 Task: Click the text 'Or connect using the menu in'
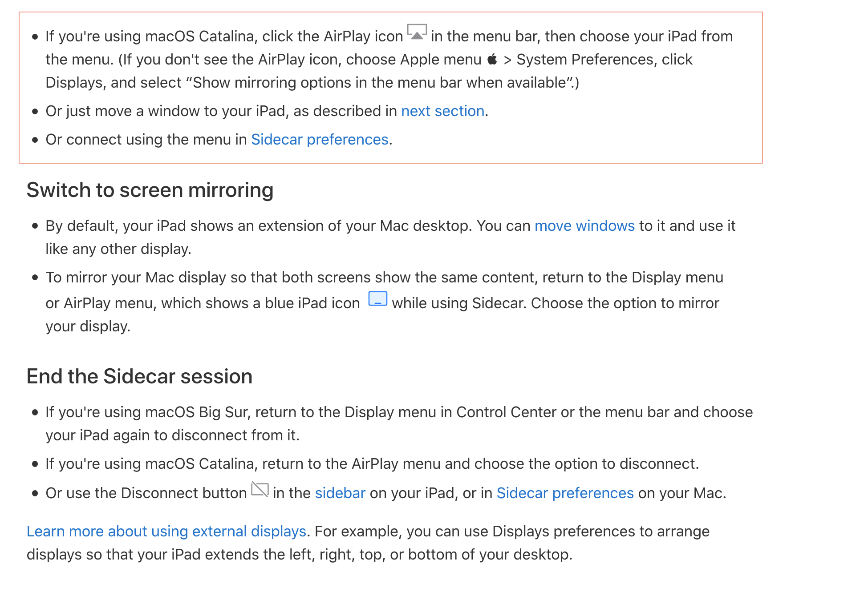(146, 139)
